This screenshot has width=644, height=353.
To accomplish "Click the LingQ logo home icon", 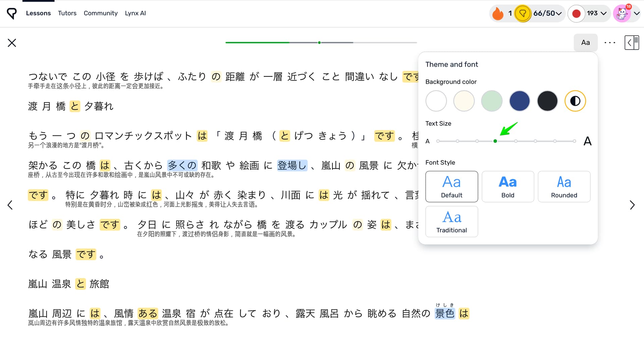I will (12, 13).
